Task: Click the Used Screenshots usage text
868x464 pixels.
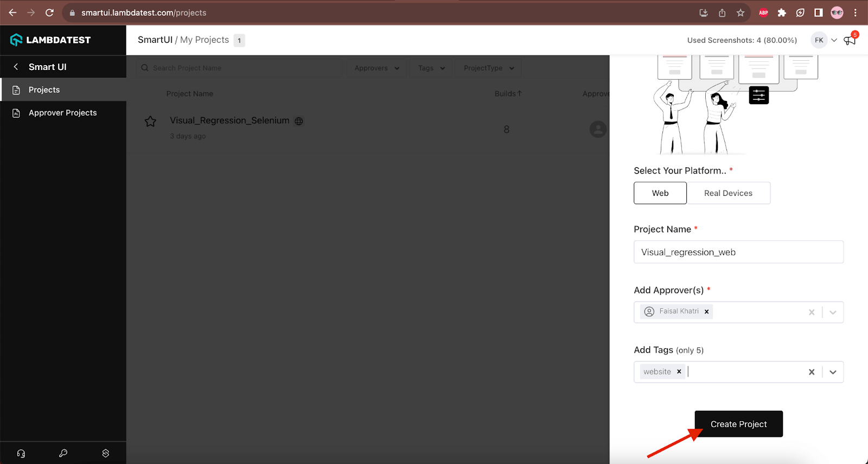Action: coord(742,40)
